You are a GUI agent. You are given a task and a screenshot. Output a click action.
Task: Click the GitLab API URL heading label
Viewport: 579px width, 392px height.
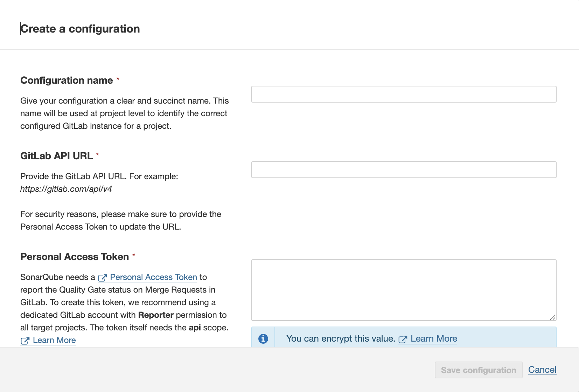click(56, 156)
